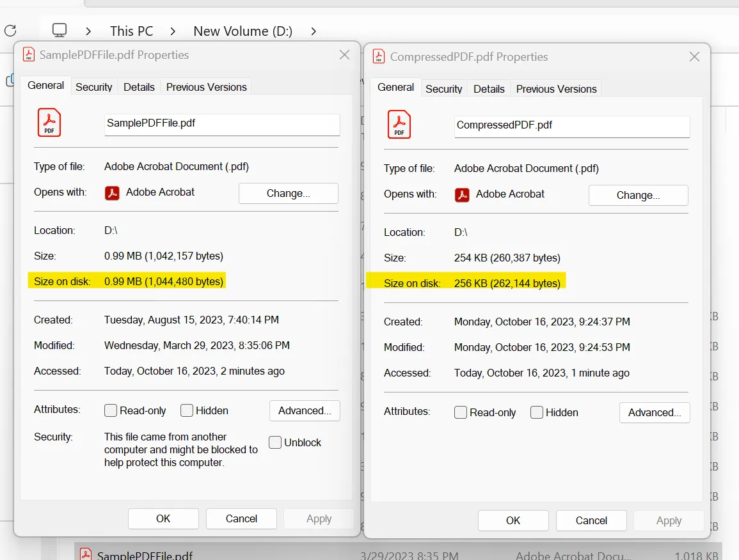Image resolution: width=739 pixels, height=560 pixels.
Task: Click the large PDF icon for SamplePDFFile
Action: point(49,123)
